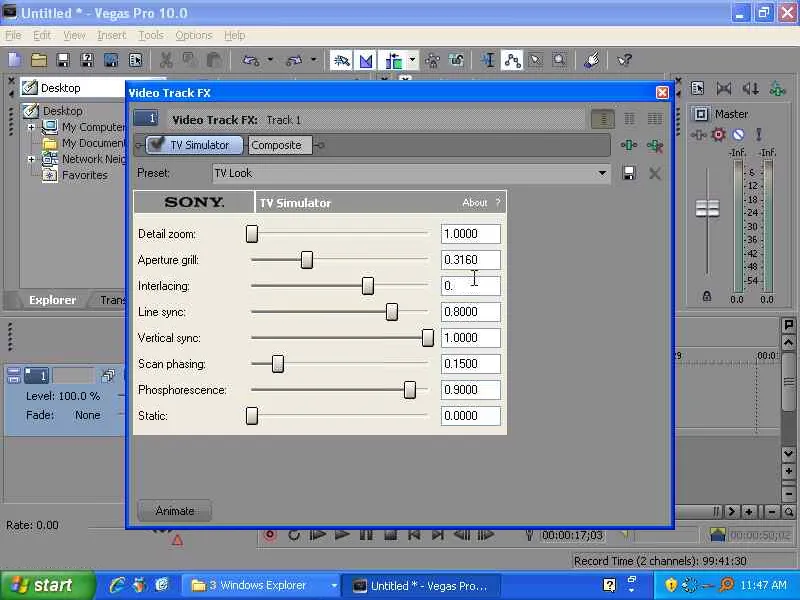The image size is (800, 600).
Task: Click the Cut scissors icon
Action: tap(166, 61)
